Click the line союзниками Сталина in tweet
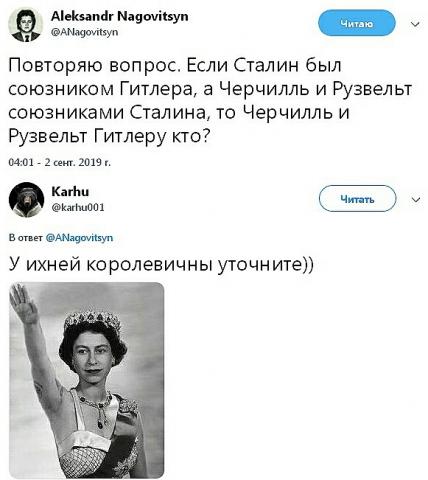428x480 pixels. (x=179, y=112)
